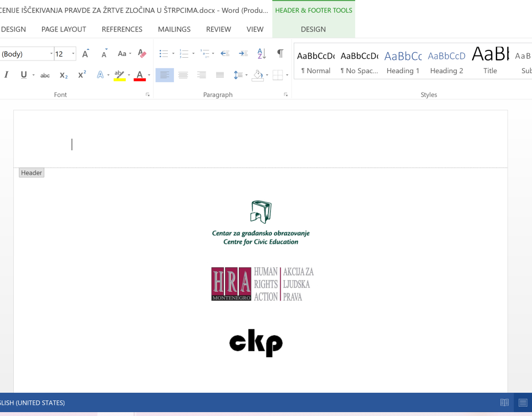Toggle Italic formatting
Viewport: 532px width, 416px height.
click(6, 75)
